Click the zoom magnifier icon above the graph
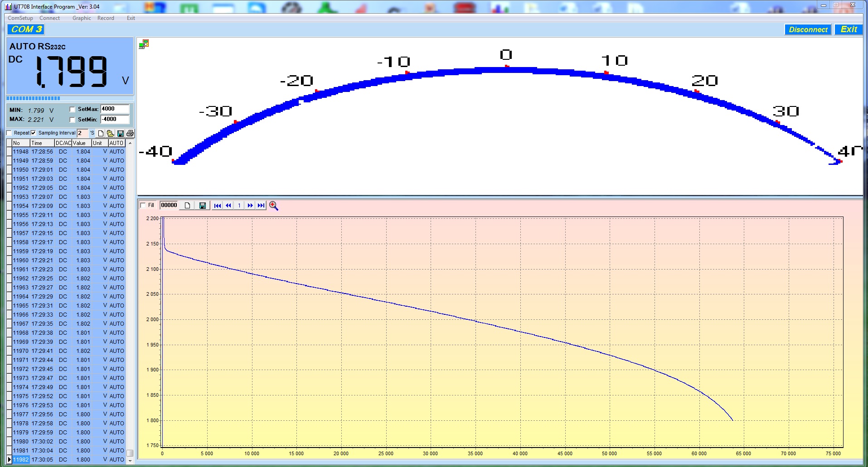The height and width of the screenshot is (467, 868). coord(273,206)
